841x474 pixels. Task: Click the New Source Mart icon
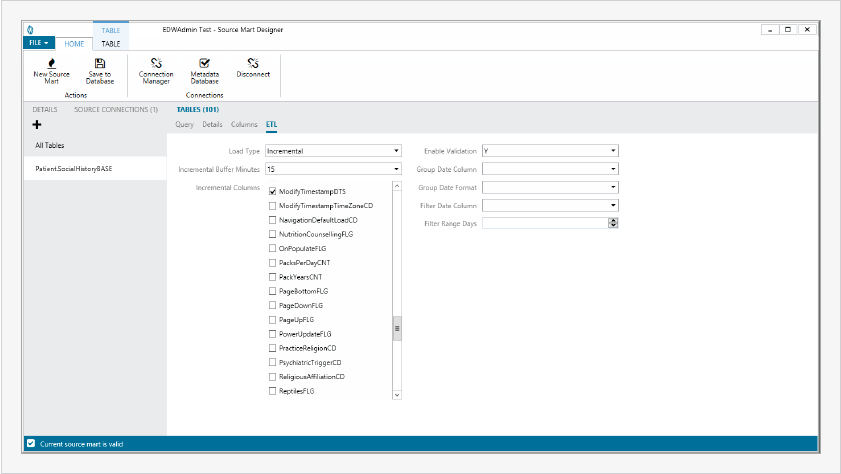(x=51, y=63)
